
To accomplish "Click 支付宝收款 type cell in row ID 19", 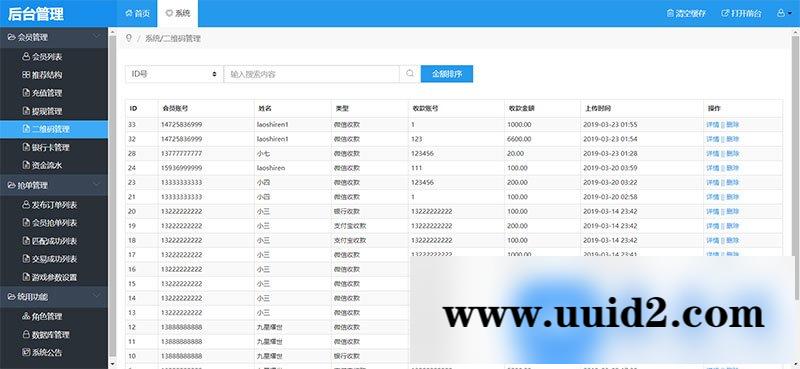I will pos(350,226).
